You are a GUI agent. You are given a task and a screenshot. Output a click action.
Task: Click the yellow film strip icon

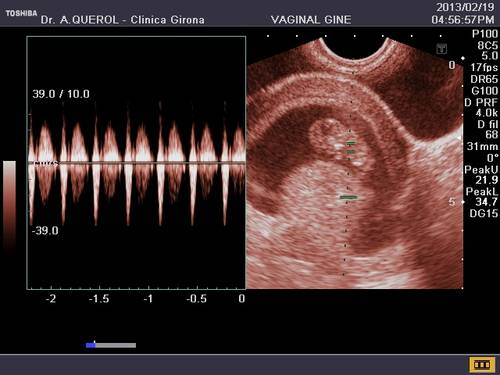[482, 365]
